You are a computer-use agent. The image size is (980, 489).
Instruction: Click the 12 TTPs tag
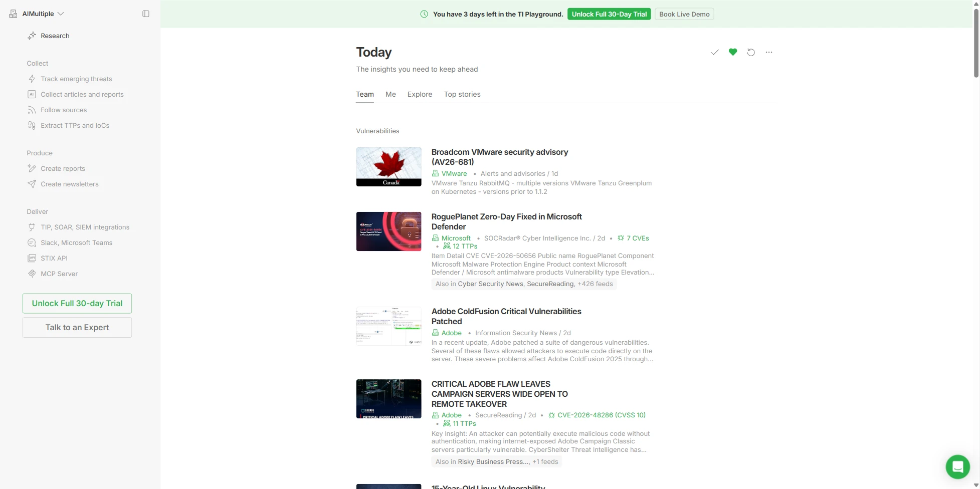[465, 246]
